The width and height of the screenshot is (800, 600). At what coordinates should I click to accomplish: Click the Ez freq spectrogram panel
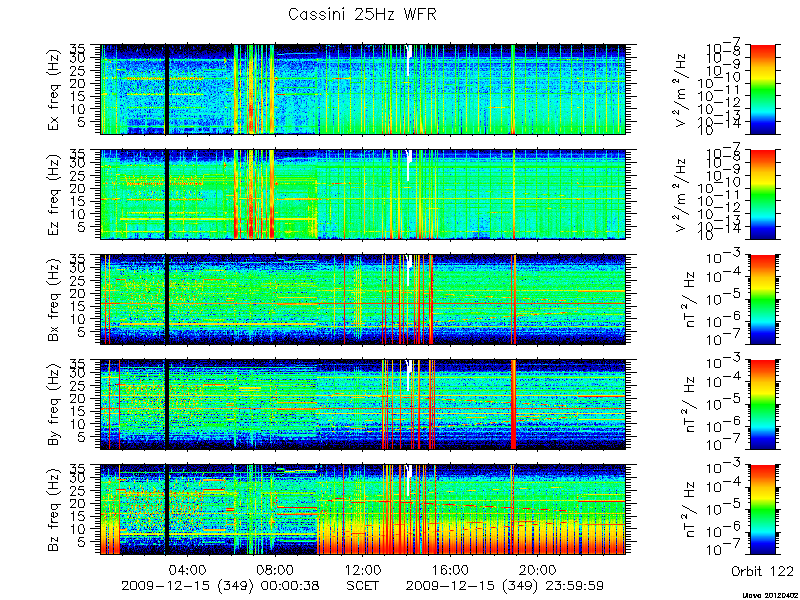(x=363, y=194)
